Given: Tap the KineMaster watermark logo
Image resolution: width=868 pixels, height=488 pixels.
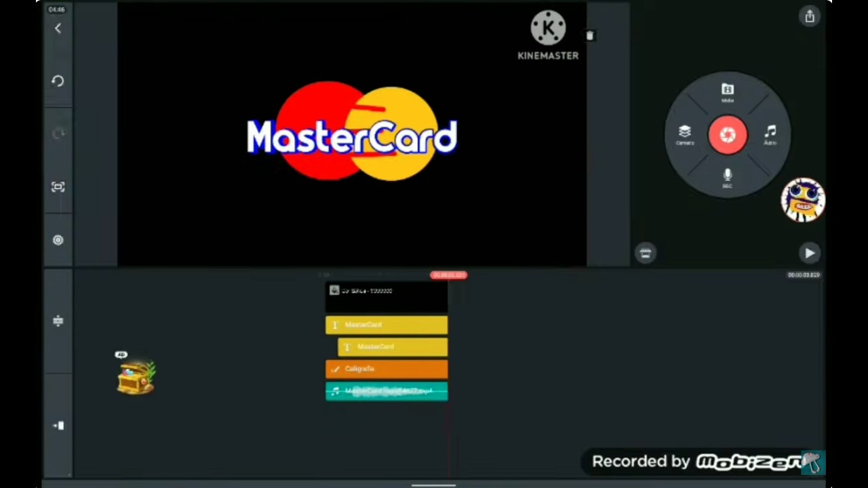Looking at the screenshot, I should pos(548,36).
